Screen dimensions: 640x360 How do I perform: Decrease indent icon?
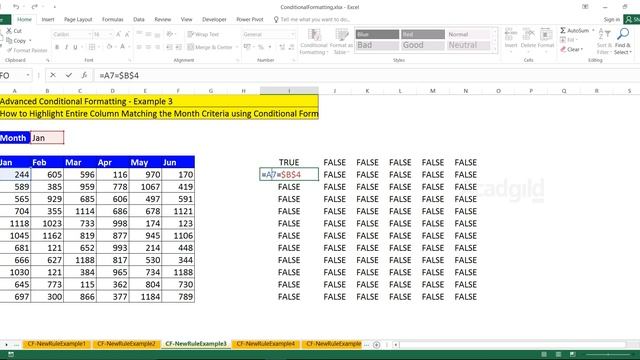click(x=169, y=47)
